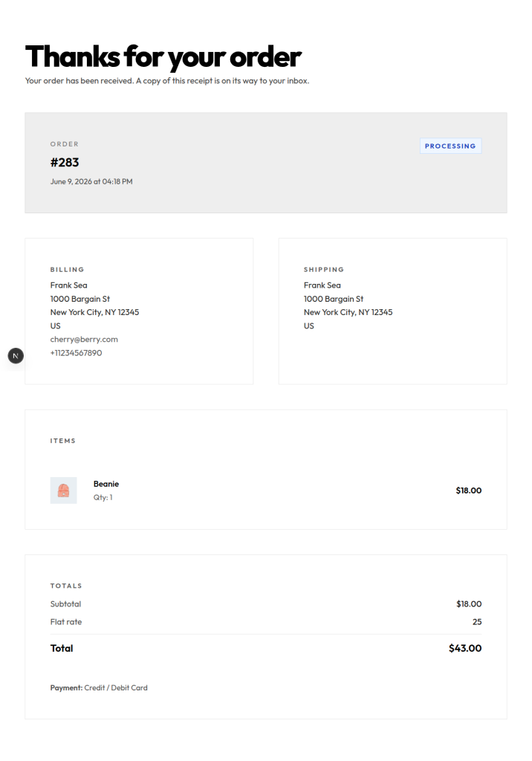Click the Subtotal label
The width and height of the screenshot is (532, 761).
[x=65, y=604]
